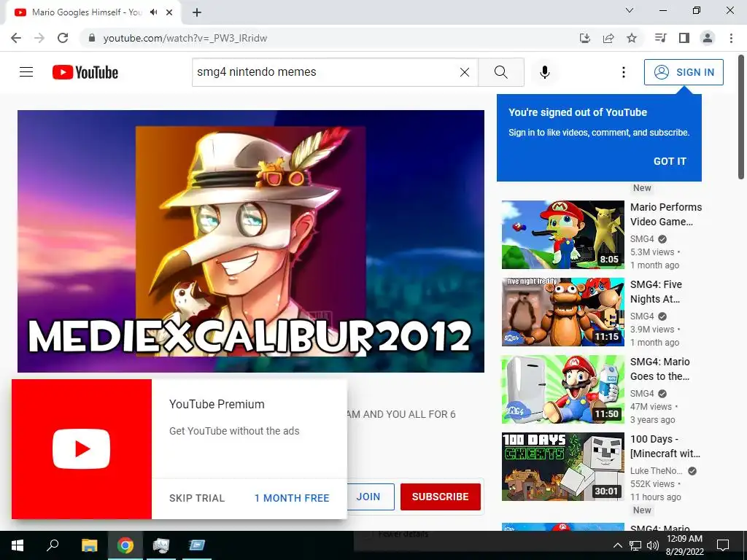Screen dimensions: 747x560
Task: Expand the tab search chevron
Action: coord(630,10)
